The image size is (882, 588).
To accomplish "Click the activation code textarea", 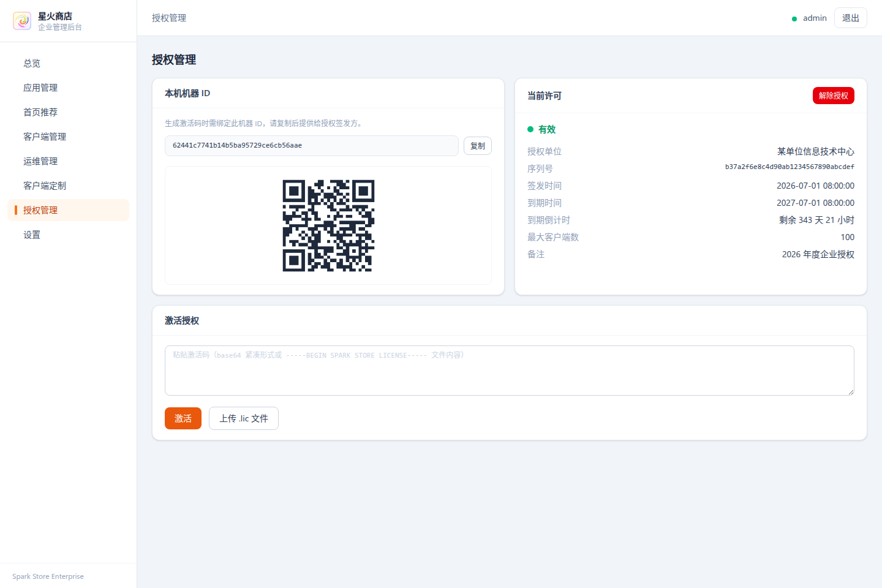I will (x=510, y=371).
